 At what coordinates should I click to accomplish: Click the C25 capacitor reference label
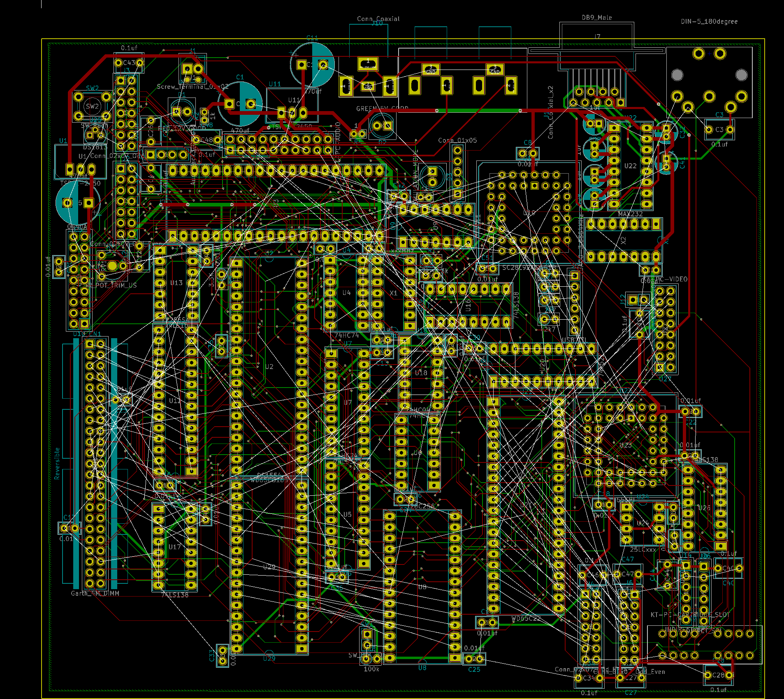(x=474, y=669)
